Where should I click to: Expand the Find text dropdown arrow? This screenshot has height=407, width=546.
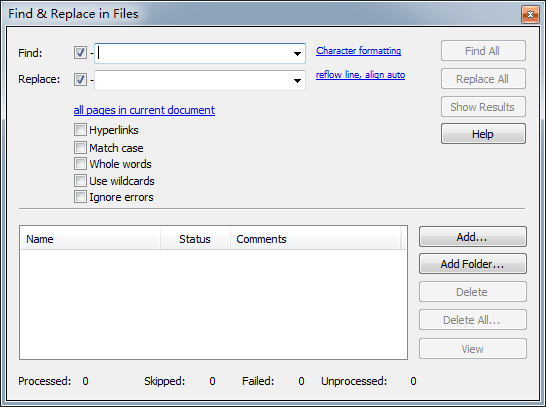(x=297, y=54)
